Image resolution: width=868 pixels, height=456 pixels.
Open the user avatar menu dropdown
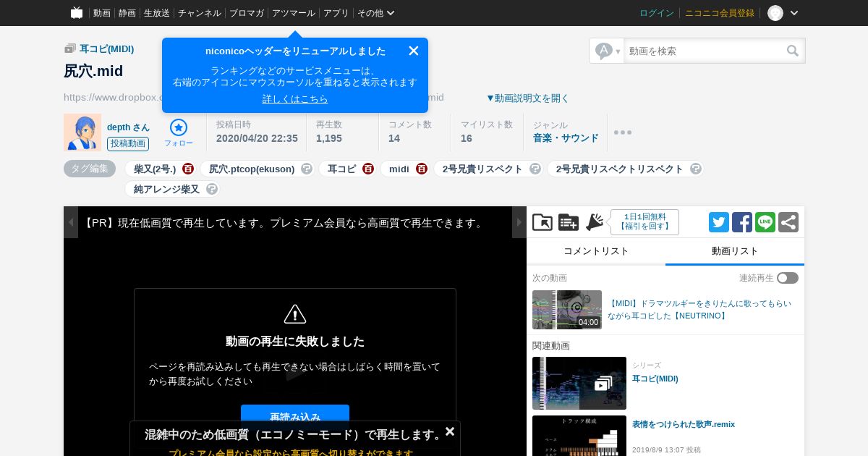click(x=783, y=13)
